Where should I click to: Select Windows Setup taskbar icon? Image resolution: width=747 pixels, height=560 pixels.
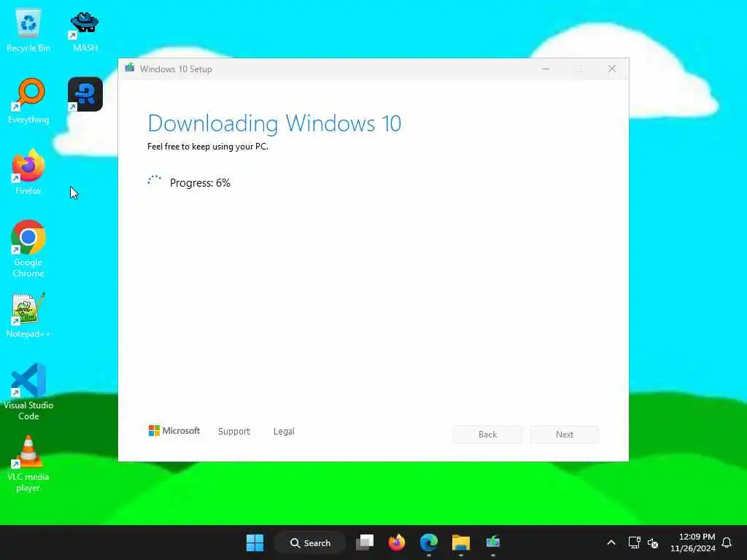click(x=493, y=542)
